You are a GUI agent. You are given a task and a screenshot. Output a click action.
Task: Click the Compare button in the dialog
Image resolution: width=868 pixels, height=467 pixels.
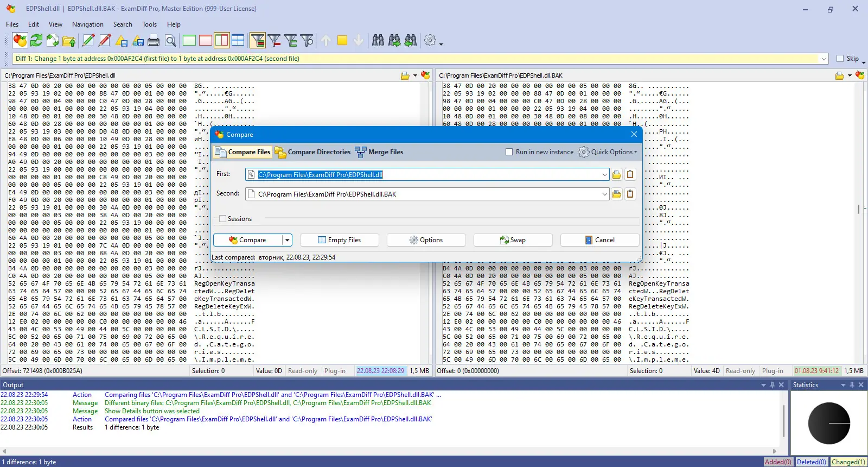[x=247, y=240]
